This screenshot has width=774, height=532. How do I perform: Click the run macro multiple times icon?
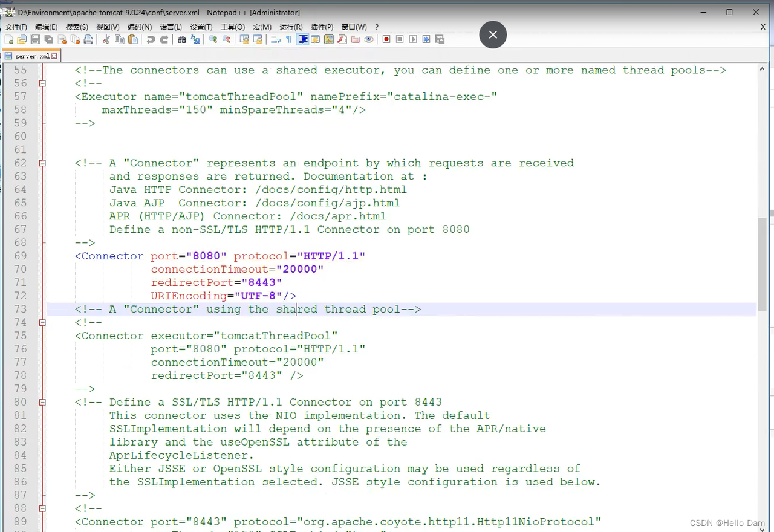(x=426, y=39)
